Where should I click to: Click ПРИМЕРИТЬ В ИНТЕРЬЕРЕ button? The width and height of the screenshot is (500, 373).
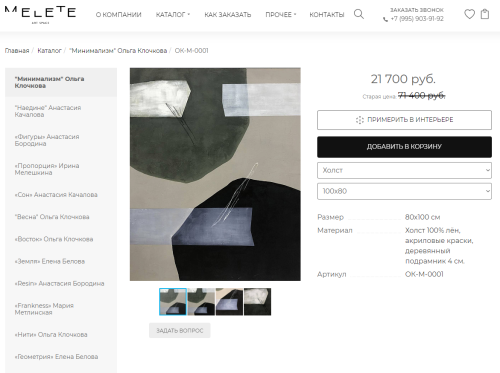click(404, 120)
